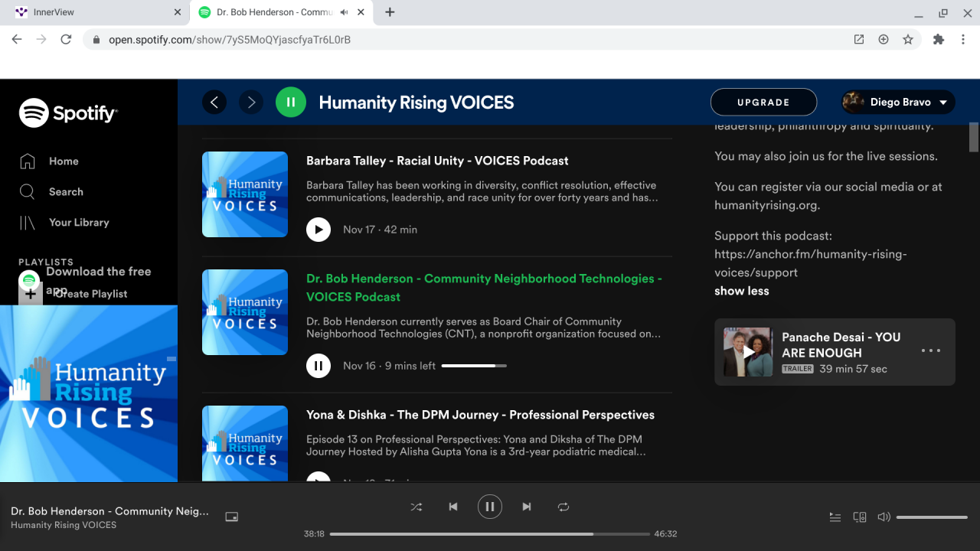Click the Create Playlist plus icon
Image resolution: width=980 pixels, height=551 pixels.
tap(30, 294)
